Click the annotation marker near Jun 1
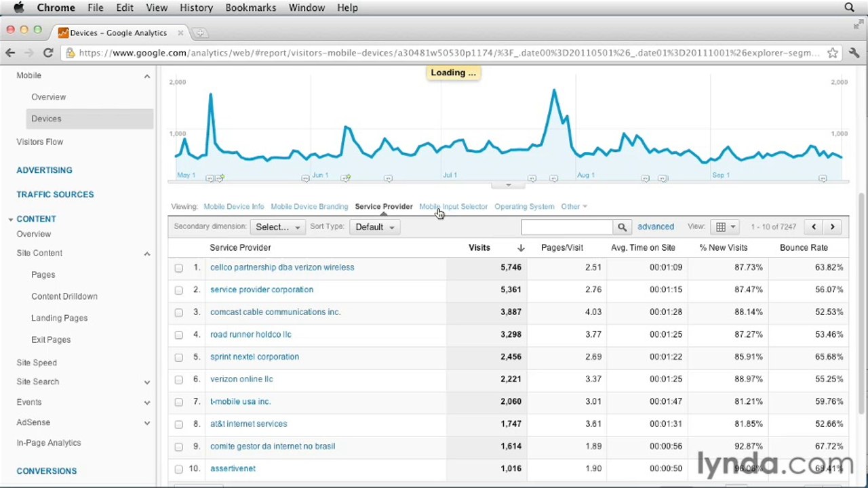The image size is (868, 488). [x=305, y=178]
